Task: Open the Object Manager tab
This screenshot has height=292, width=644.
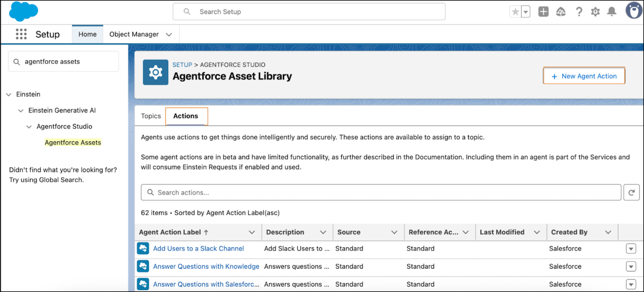Action: click(x=134, y=34)
